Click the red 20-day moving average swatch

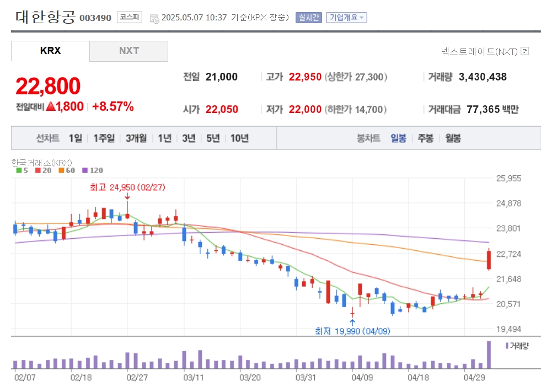click(x=38, y=170)
